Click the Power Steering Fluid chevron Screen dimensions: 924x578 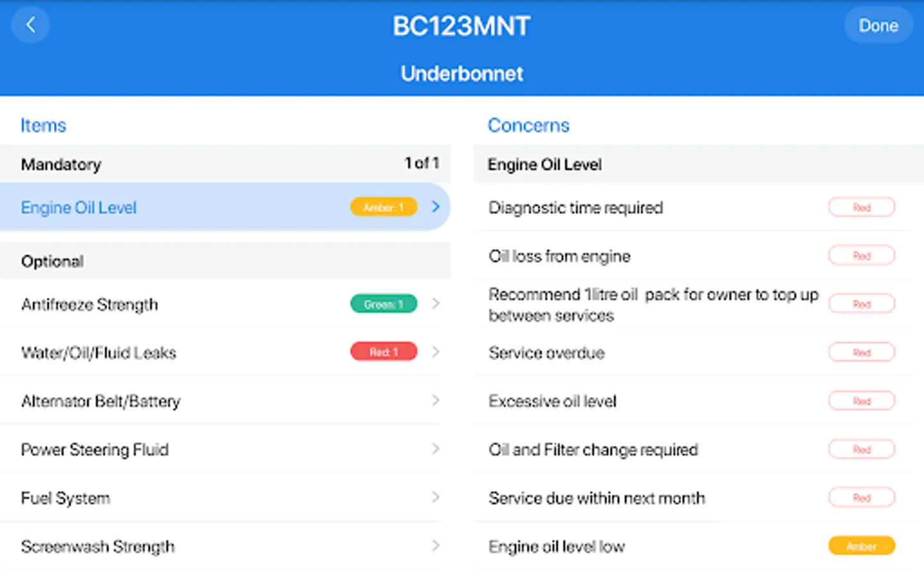[436, 449]
